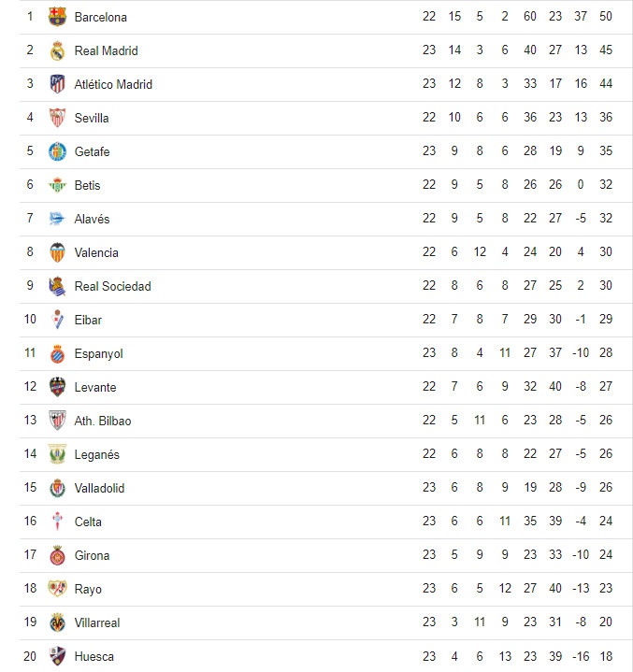Open the Real Sociedad team link

(x=112, y=286)
